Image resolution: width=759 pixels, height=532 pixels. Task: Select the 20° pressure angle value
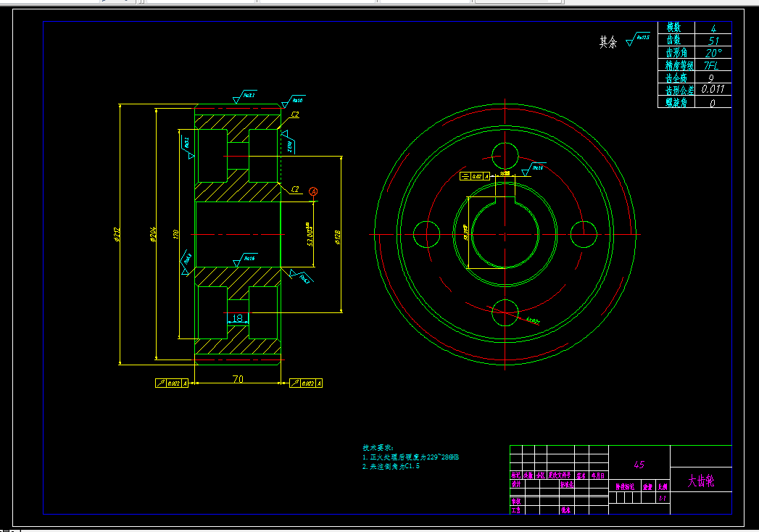pos(713,53)
